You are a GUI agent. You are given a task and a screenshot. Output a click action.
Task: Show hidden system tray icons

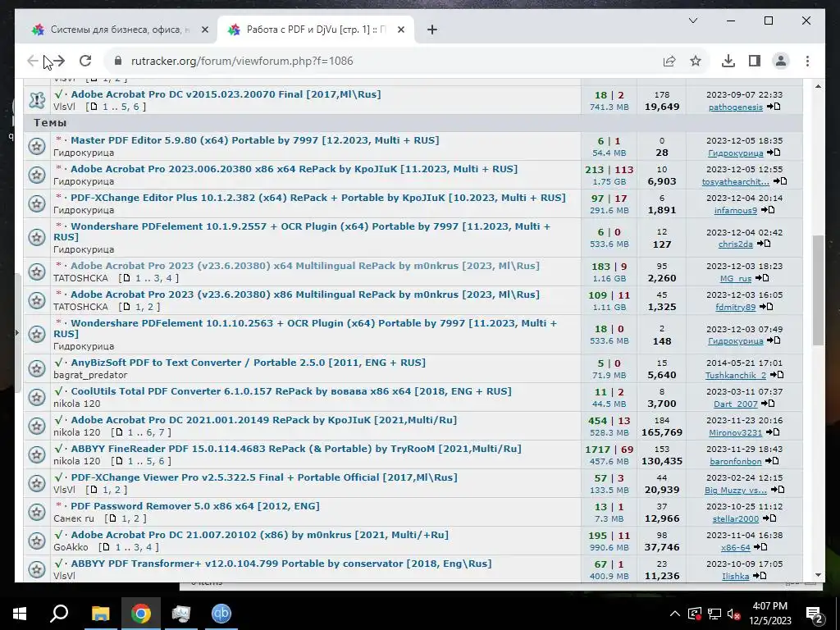coord(675,614)
